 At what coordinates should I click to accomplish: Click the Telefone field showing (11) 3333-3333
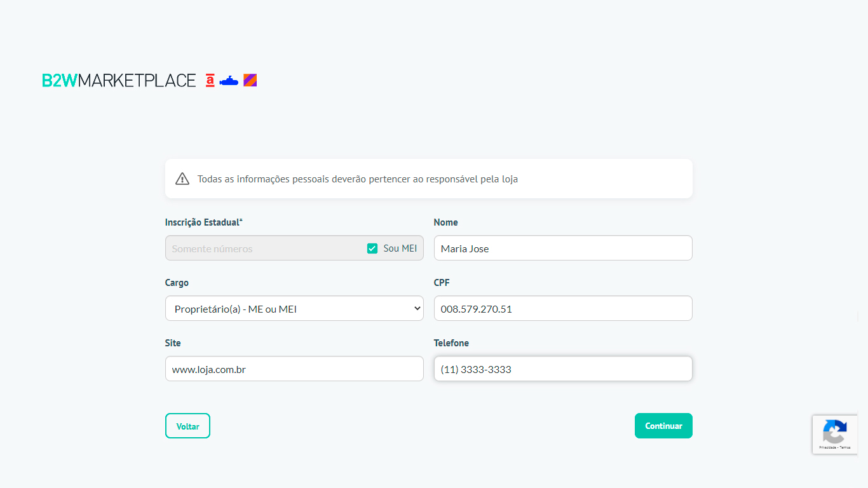tap(562, 369)
